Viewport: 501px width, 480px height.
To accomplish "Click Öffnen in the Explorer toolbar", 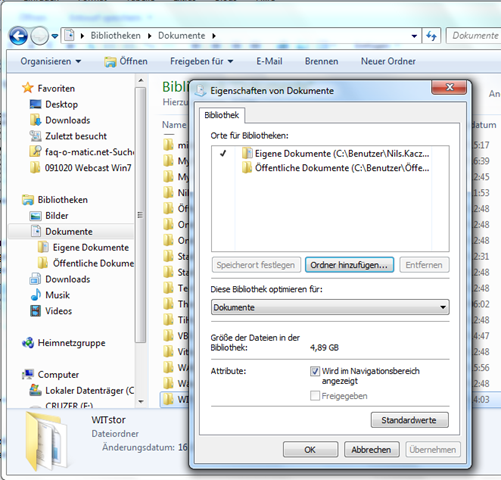I will 126,61.
